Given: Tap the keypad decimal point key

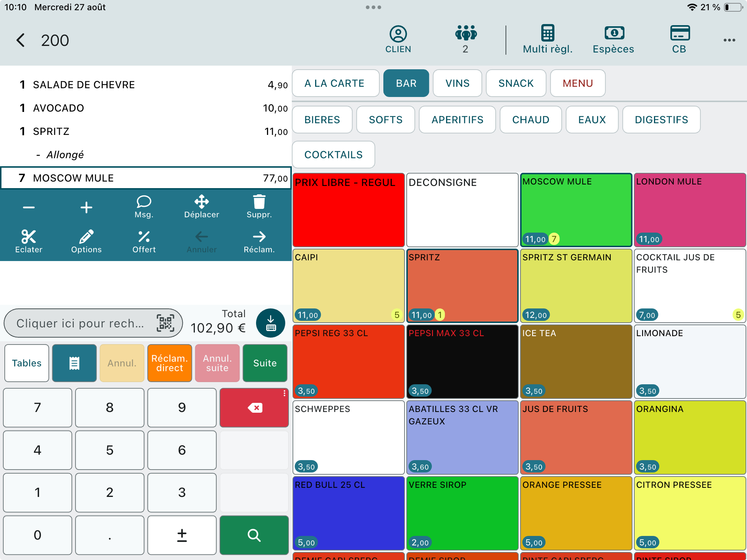Looking at the screenshot, I should 110,535.
